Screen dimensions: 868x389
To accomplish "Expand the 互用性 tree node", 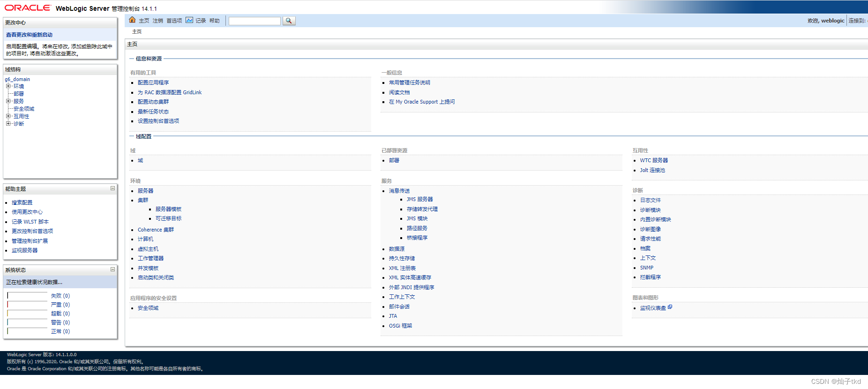I will (8, 116).
